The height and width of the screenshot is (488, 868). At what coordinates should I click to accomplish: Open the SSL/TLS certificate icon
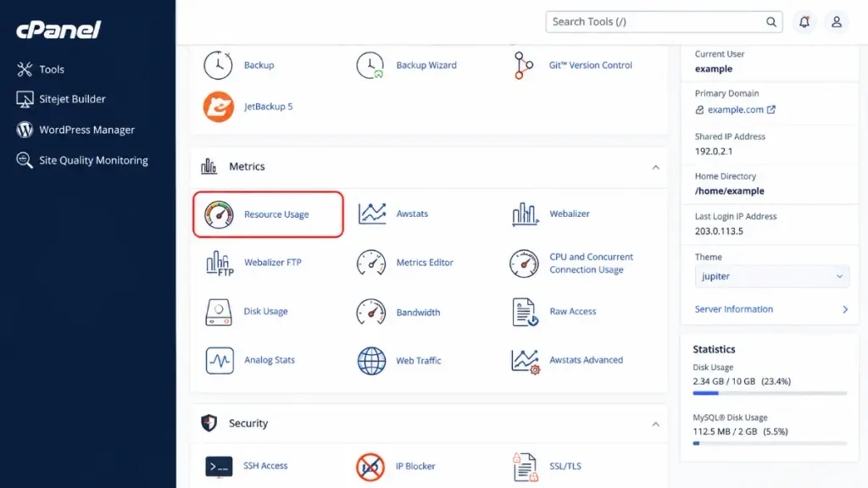click(x=524, y=467)
